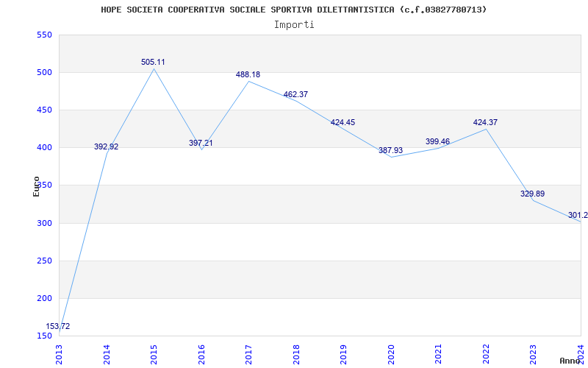This screenshot has width=588, height=368.
Task: Click the 150 y-axis tick label
Action: pos(44,336)
